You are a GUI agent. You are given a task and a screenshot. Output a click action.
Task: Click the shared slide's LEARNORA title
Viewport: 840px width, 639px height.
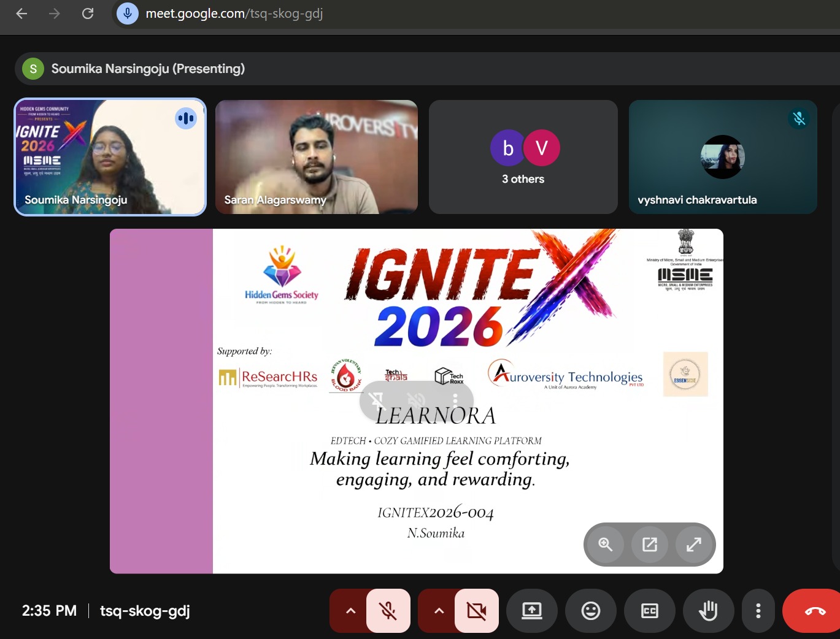436,416
